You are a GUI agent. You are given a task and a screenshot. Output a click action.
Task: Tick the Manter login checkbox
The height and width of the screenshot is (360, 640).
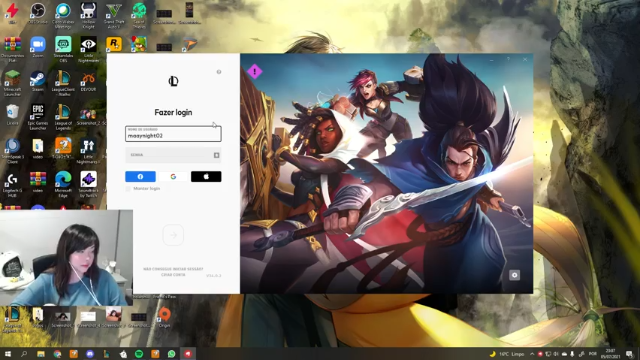128,189
